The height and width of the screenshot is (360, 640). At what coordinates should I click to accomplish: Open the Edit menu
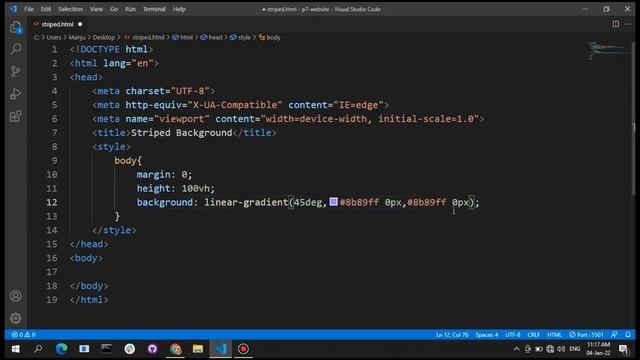(x=46, y=9)
